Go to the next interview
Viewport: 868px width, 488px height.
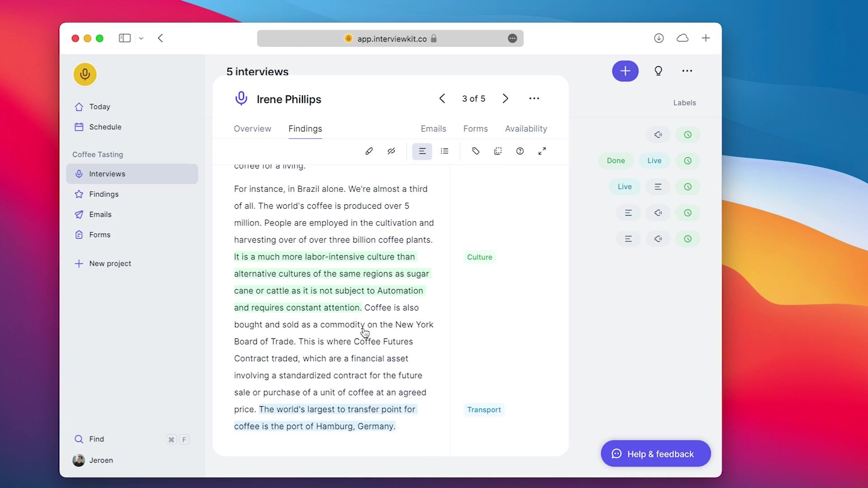click(x=505, y=99)
